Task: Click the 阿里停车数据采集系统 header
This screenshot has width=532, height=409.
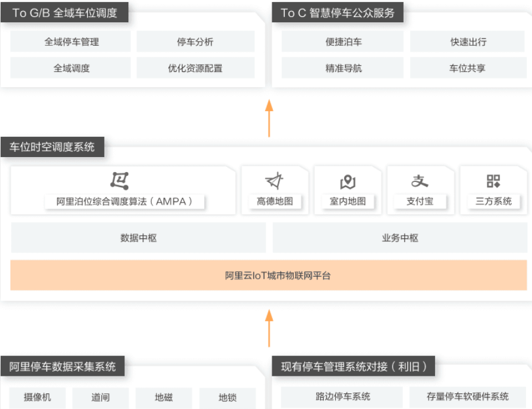Action: (x=62, y=366)
